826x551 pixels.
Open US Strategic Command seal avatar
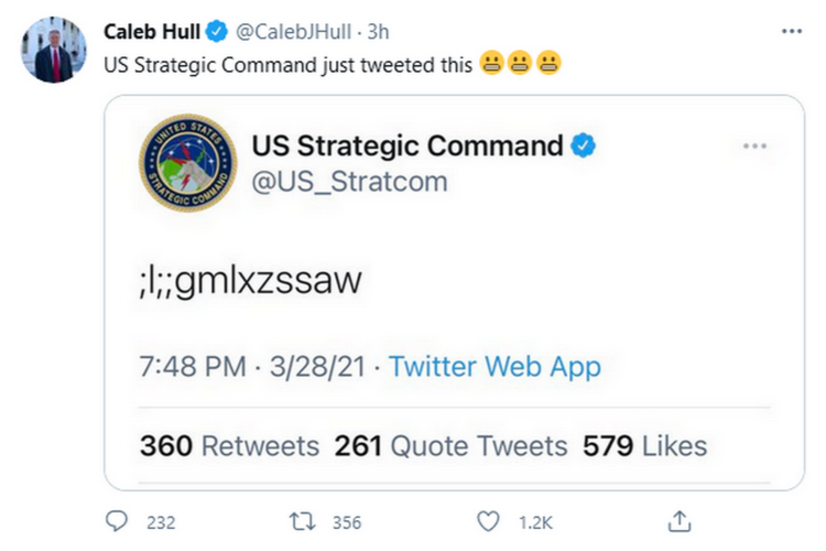(x=188, y=162)
